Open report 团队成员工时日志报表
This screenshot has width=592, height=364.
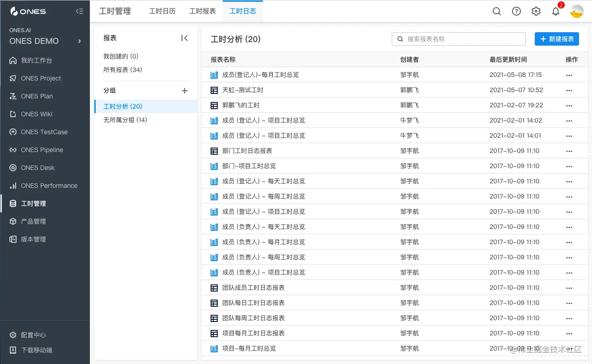[x=254, y=288]
